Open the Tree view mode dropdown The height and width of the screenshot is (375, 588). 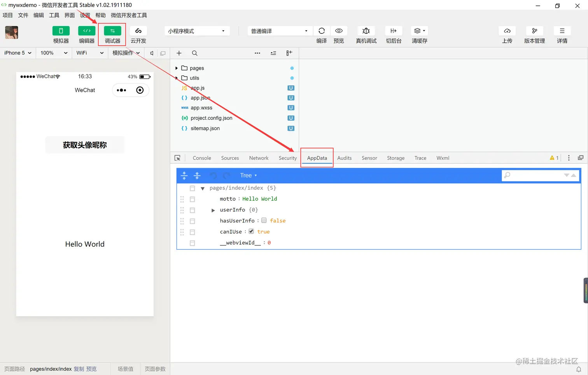248,175
